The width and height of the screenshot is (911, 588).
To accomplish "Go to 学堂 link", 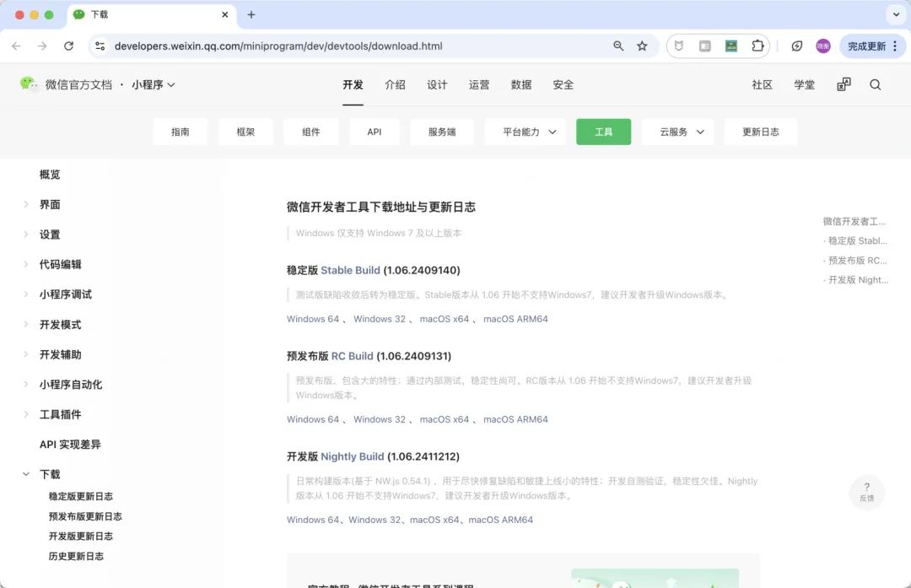I will pyautogui.click(x=804, y=85).
